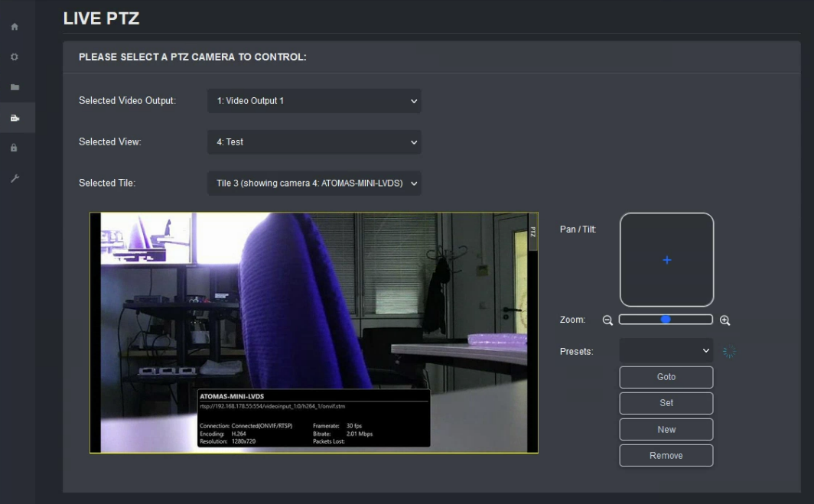The height and width of the screenshot is (504, 814).
Task: Click the 'Selected Tile:' label
Action: click(x=107, y=183)
